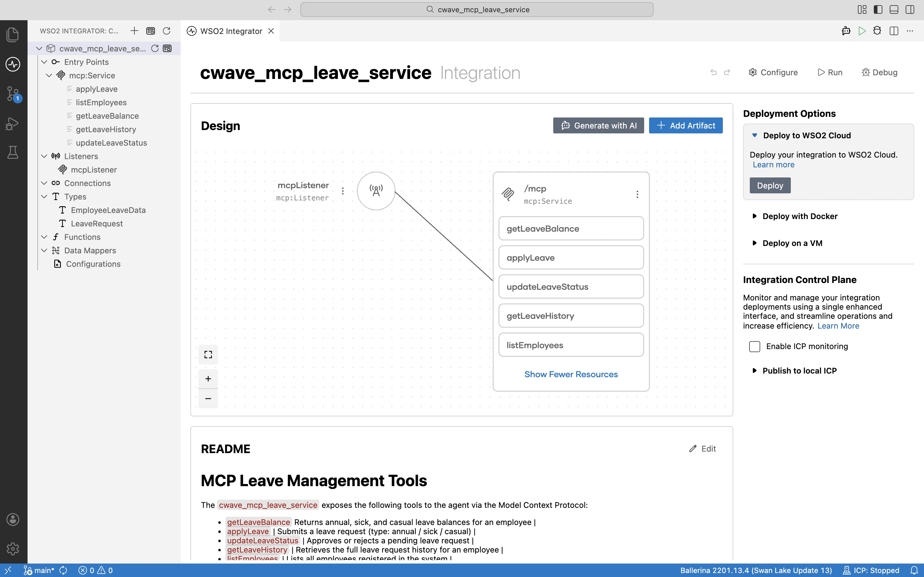Image resolution: width=924 pixels, height=577 pixels.
Task: Refresh the WSO2 Integrator project tree
Action: click(x=167, y=31)
